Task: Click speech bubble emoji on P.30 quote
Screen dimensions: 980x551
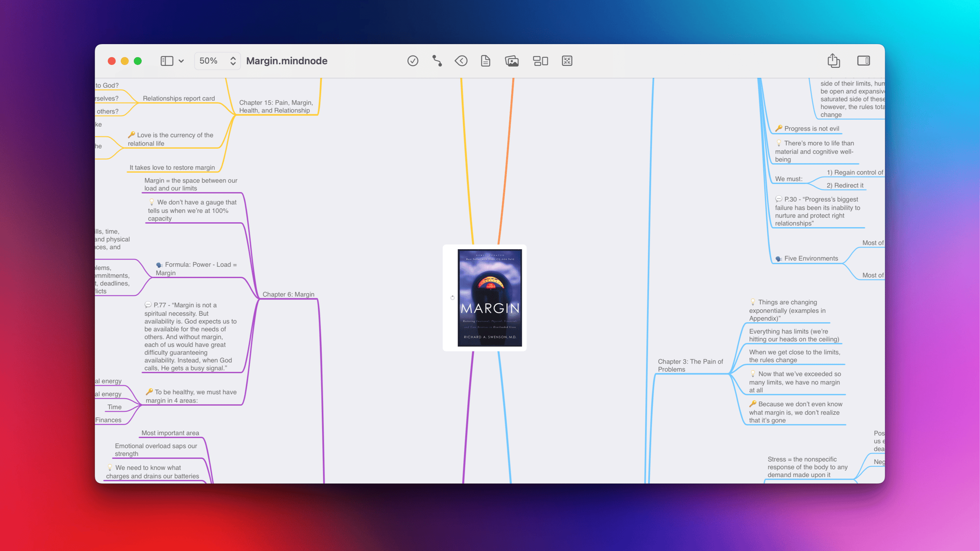Action: pos(779,199)
